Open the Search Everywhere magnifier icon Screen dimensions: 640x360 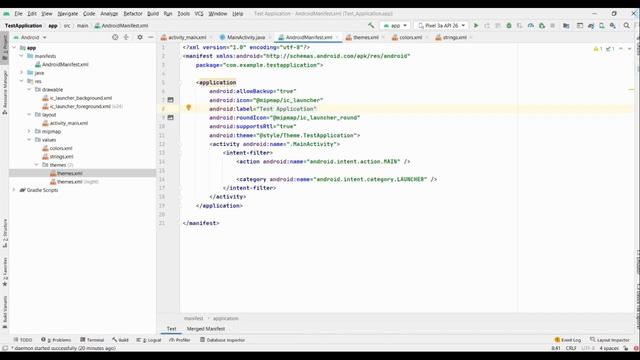coord(627,25)
